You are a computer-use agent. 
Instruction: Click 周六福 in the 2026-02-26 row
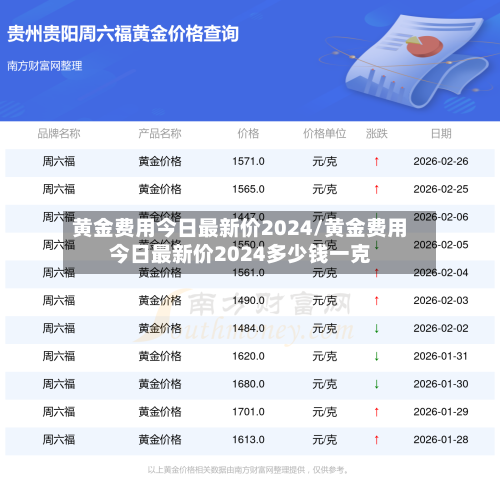coord(59,162)
